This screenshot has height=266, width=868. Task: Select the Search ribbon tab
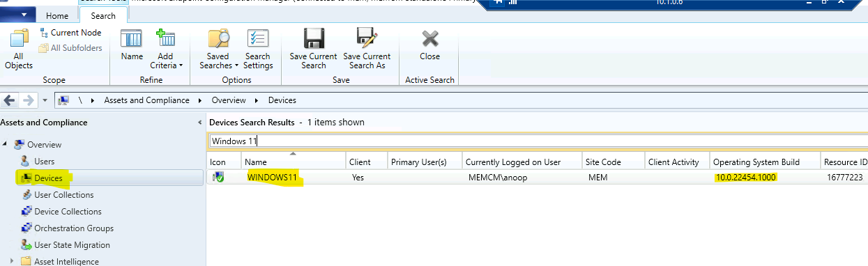pyautogui.click(x=103, y=16)
